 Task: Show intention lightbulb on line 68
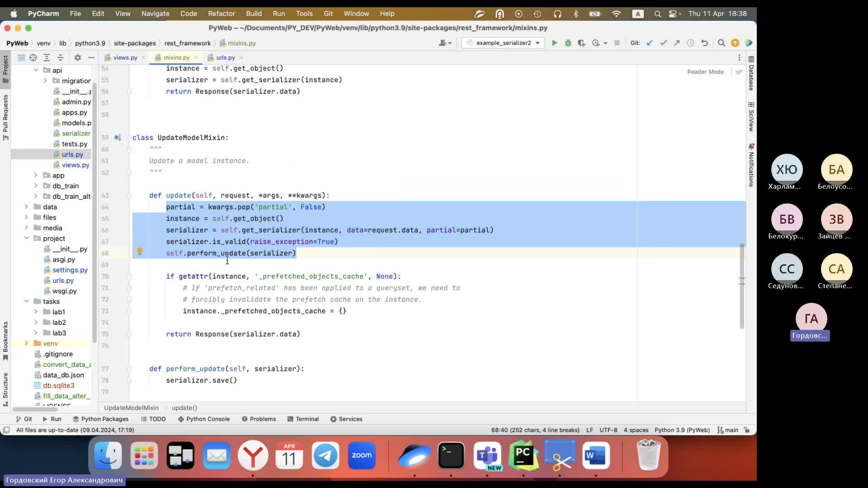140,252
